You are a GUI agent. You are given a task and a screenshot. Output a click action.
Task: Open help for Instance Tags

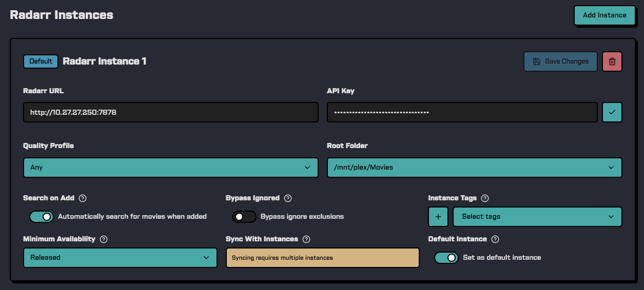coord(485,198)
